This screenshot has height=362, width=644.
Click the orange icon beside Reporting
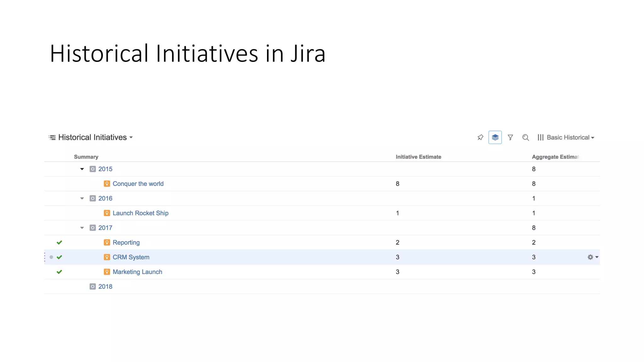tap(107, 243)
